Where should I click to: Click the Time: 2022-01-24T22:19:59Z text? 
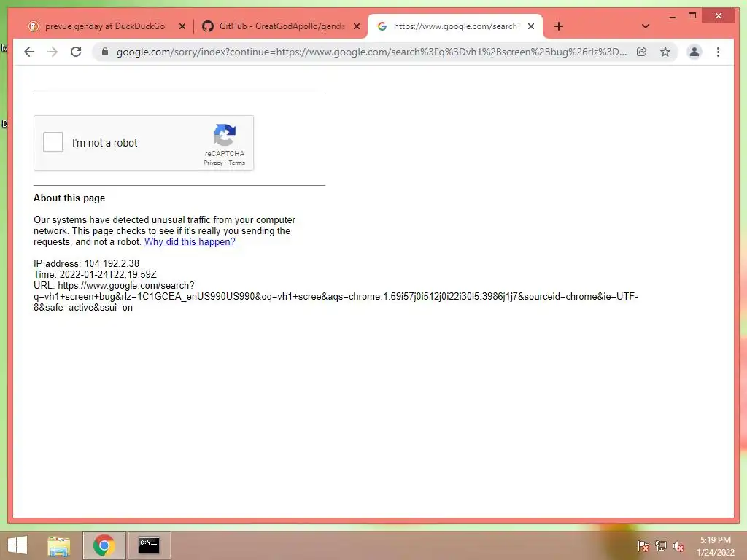[95, 275]
